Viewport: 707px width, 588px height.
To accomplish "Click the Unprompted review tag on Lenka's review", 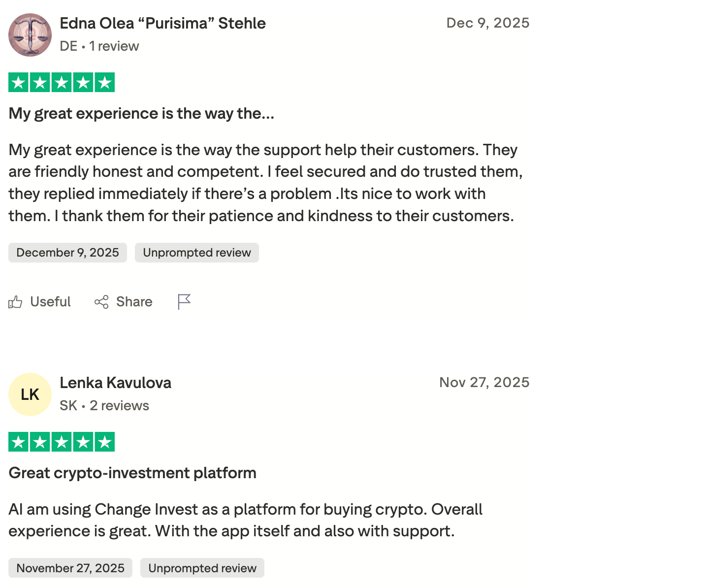I will point(202,567).
